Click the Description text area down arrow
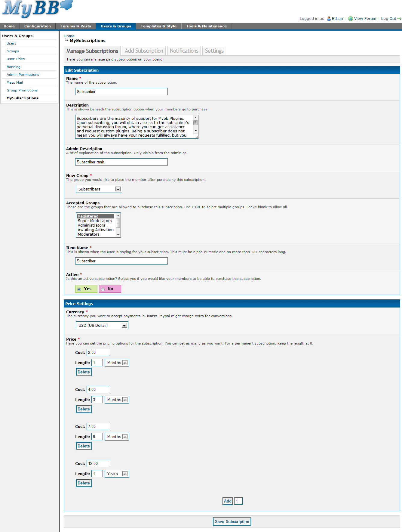 click(196, 131)
